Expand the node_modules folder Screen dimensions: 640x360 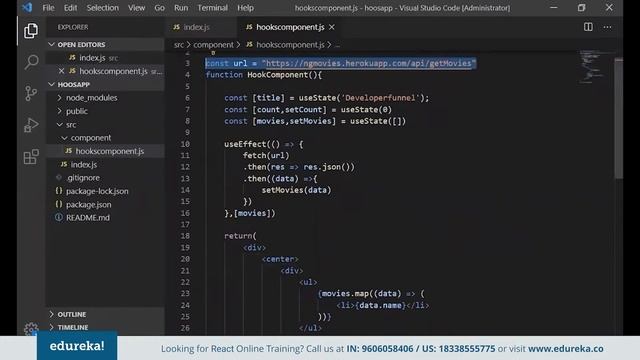click(60, 98)
